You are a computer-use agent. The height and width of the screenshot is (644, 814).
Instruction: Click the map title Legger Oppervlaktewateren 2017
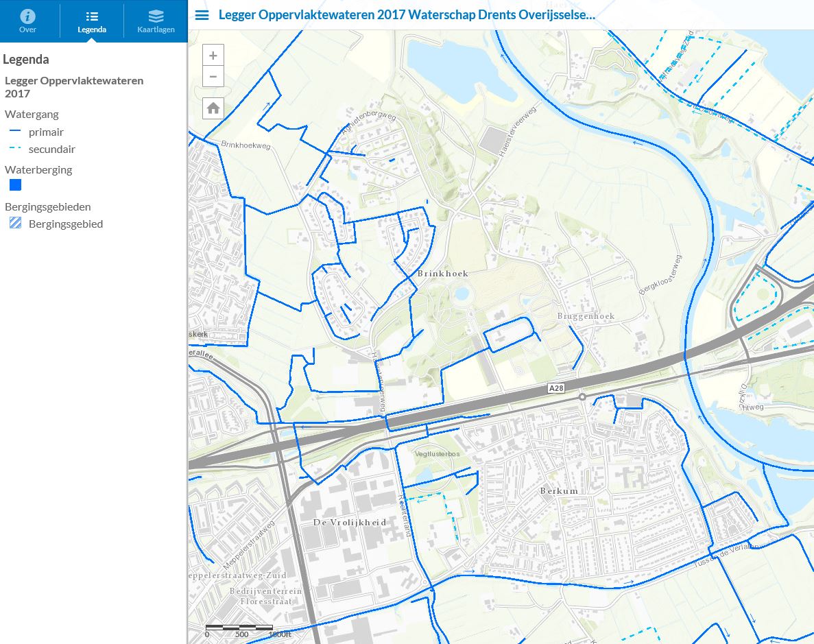(x=407, y=14)
